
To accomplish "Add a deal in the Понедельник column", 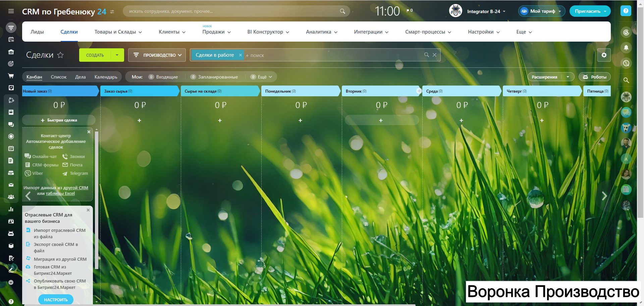I will point(301,120).
